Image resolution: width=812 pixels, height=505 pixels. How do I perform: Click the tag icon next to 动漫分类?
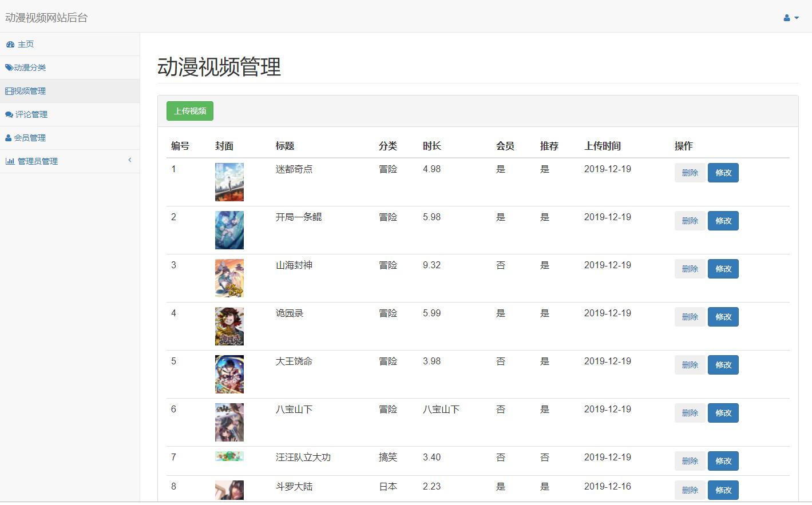[8, 67]
